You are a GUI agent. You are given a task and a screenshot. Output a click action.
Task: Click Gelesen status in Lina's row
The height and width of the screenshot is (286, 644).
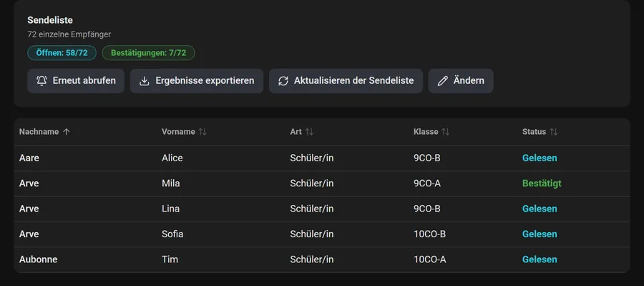pos(540,209)
